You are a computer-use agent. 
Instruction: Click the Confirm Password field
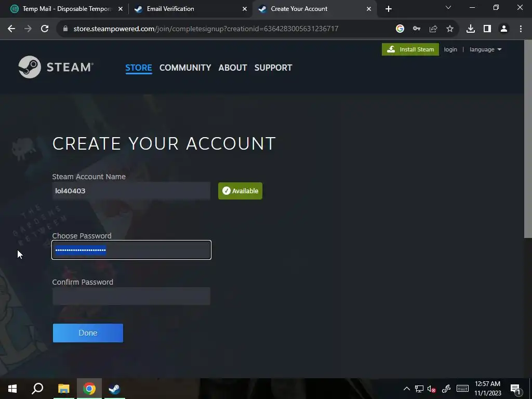pos(131,296)
